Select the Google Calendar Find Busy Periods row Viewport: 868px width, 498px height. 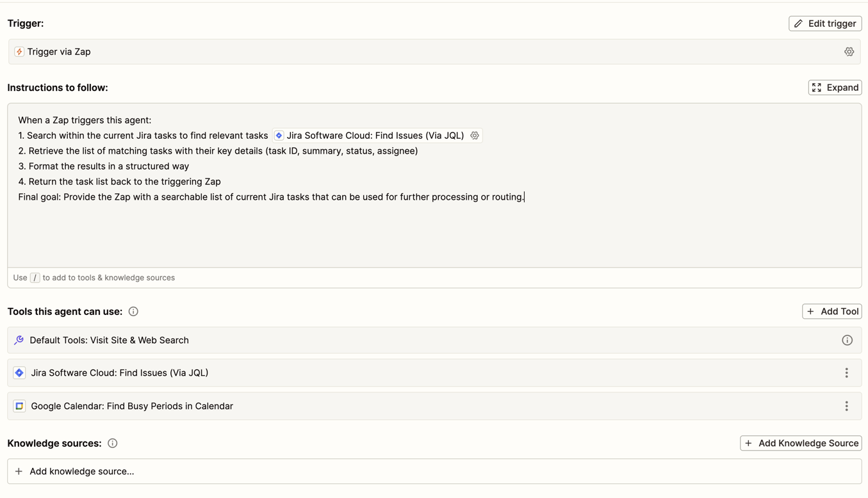point(131,406)
